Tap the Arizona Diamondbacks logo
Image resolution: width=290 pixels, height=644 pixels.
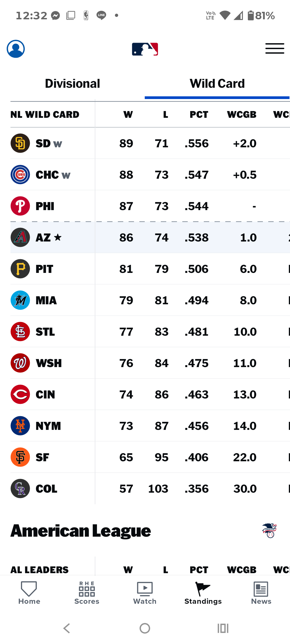20,237
